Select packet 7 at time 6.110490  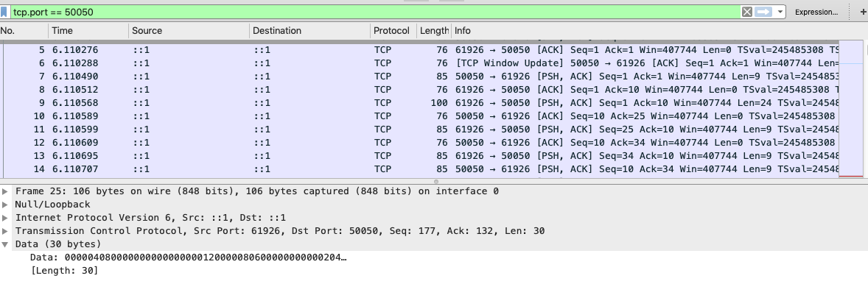421,77
